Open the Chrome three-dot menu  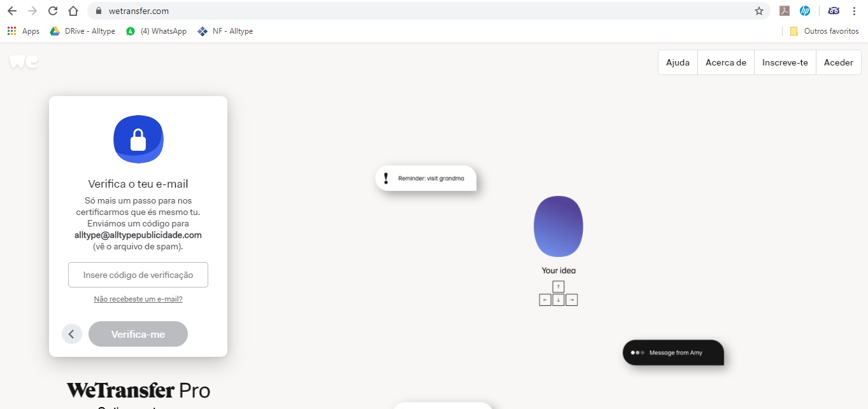pos(854,11)
